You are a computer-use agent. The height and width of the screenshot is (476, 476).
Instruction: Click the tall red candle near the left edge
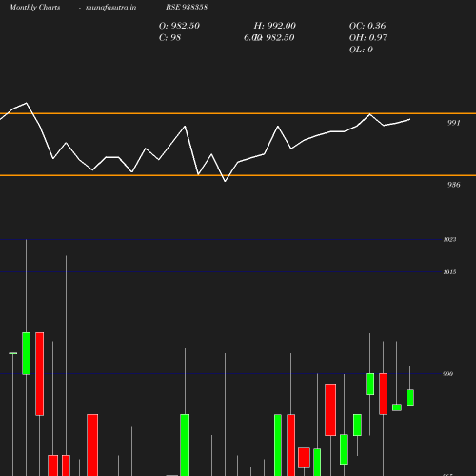(x=40, y=374)
